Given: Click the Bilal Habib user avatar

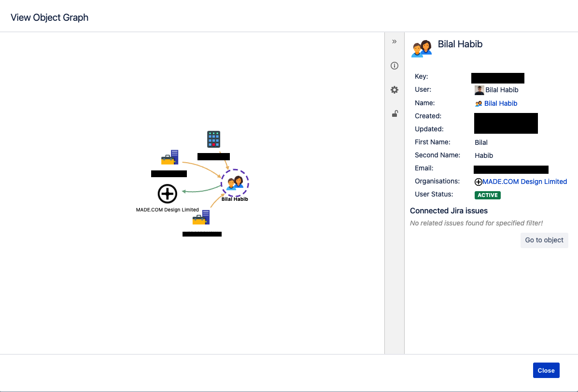Looking at the screenshot, I should [x=479, y=90].
